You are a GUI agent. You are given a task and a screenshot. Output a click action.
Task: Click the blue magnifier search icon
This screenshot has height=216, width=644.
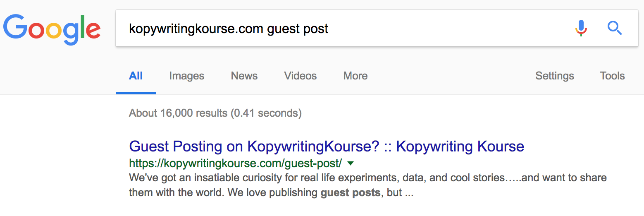click(615, 28)
